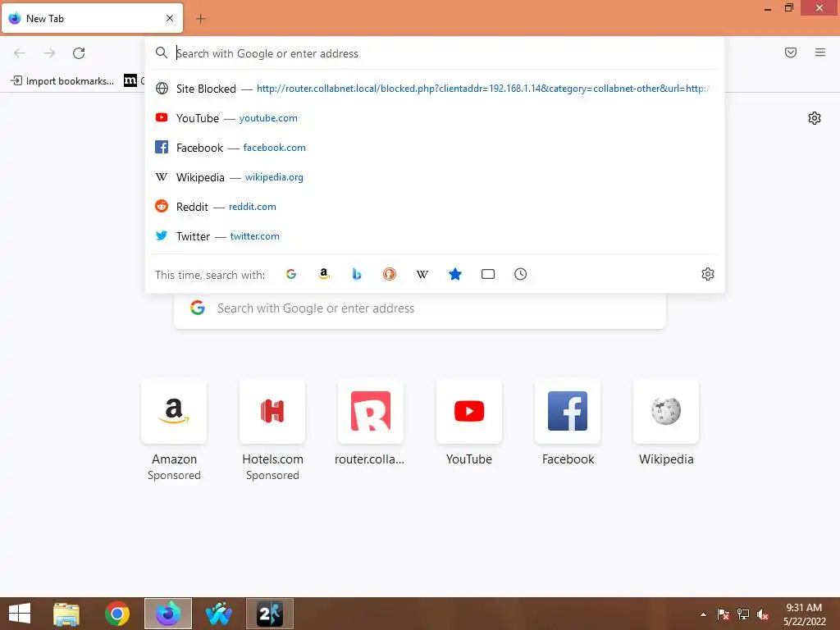
Task: Reload the page with the refresh icon
Action: click(79, 53)
